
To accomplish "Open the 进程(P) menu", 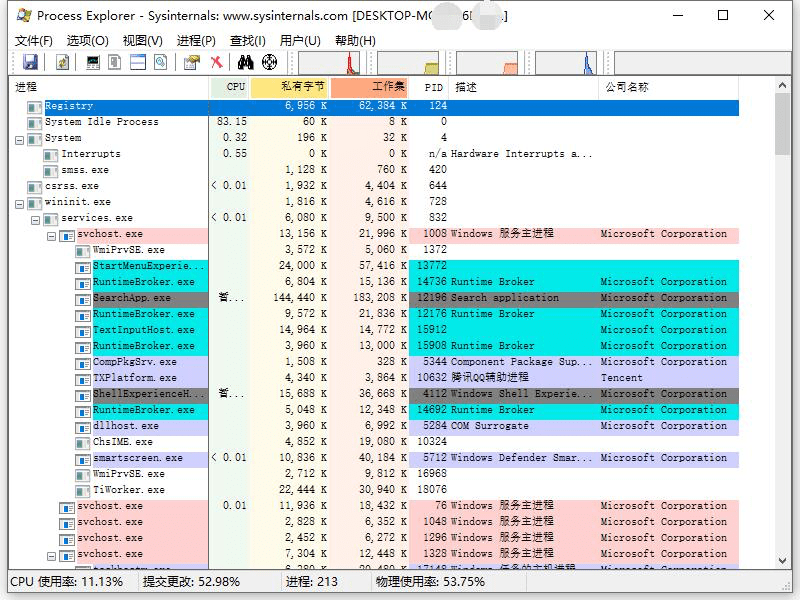I will 196,41.
